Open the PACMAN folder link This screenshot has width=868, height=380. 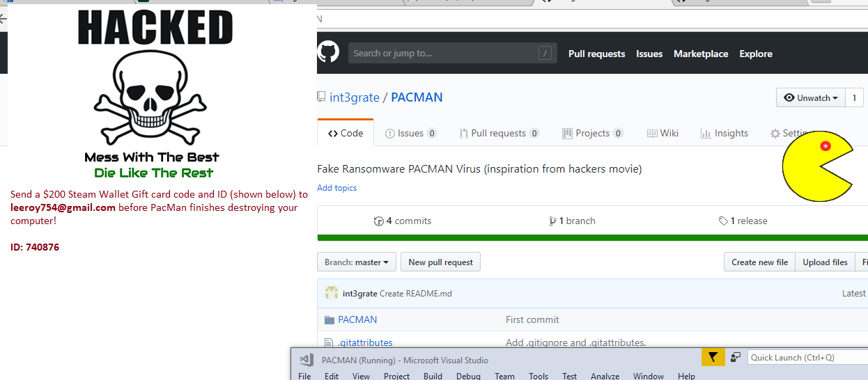coord(357,320)
